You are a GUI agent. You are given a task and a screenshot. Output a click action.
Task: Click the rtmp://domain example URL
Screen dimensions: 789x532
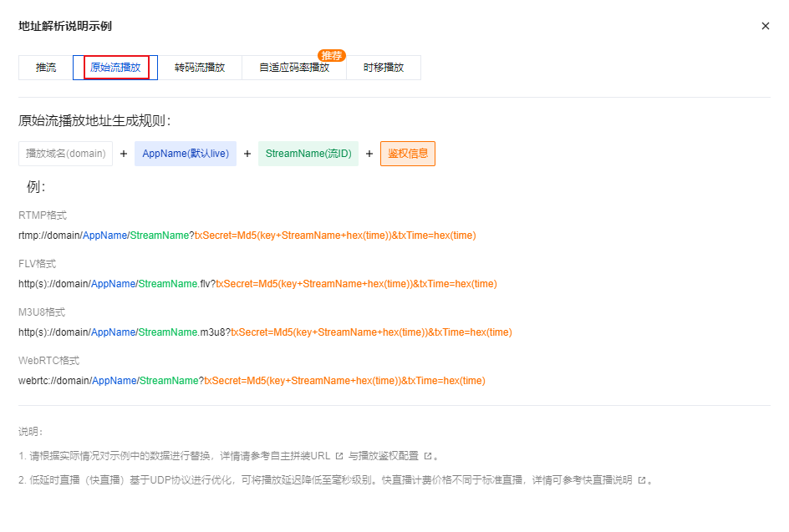247,236
